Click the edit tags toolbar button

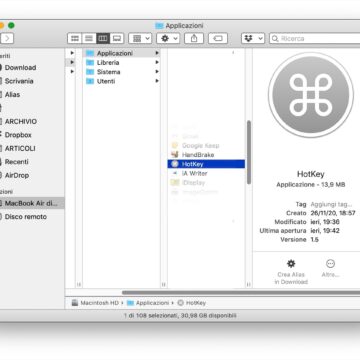point(218,38)
